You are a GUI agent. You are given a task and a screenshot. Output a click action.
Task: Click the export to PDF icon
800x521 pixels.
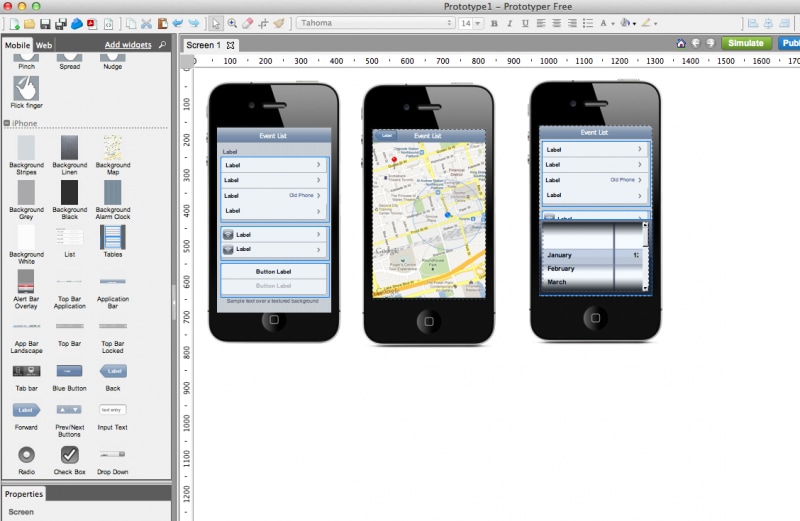point(92,23)
